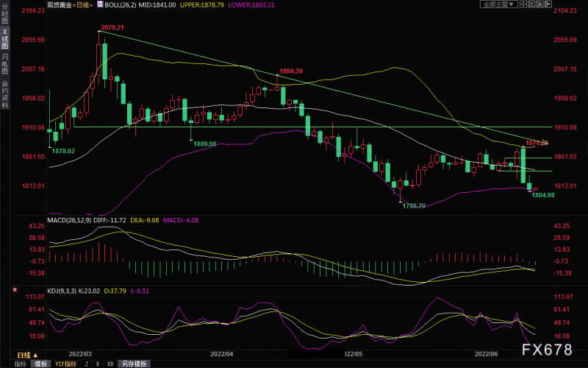This screenshot has width=588, height=368.
Task: Expand the 日线 period selector
Action: click(x=27, y=355)
